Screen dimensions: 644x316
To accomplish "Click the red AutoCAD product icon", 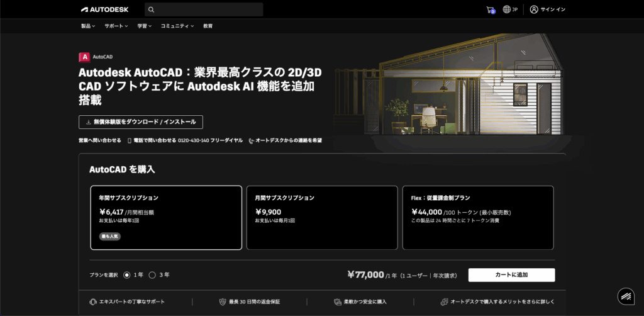I will coord(84,57).
